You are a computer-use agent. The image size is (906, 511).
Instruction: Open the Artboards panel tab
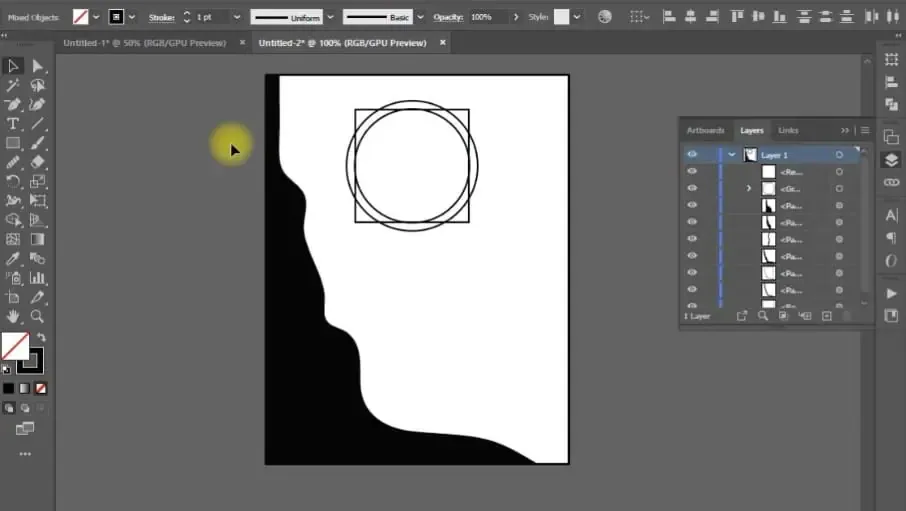705,131
